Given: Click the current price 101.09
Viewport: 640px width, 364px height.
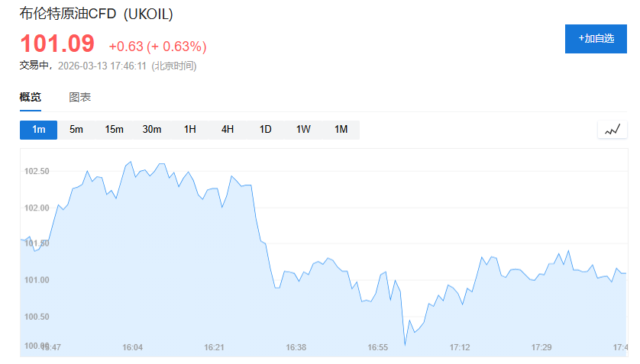Looking at the screenshot, I should 57,43.
